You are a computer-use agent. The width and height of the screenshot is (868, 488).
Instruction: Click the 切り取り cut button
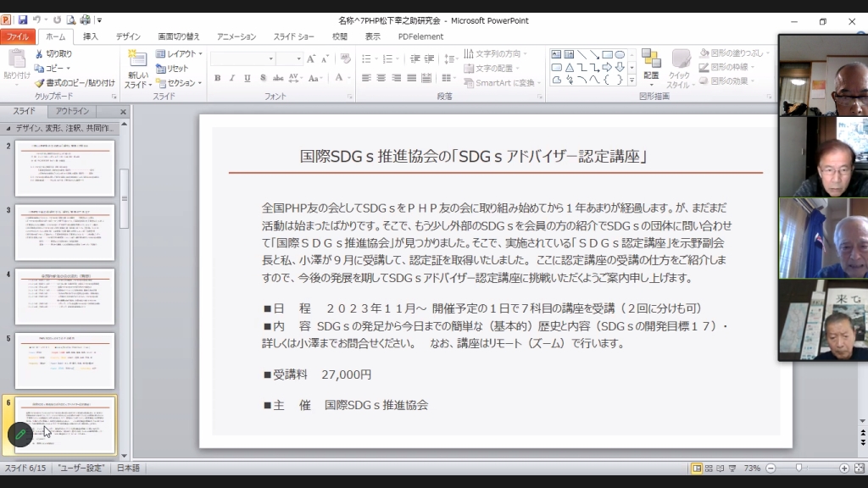[x=53, y=53]
